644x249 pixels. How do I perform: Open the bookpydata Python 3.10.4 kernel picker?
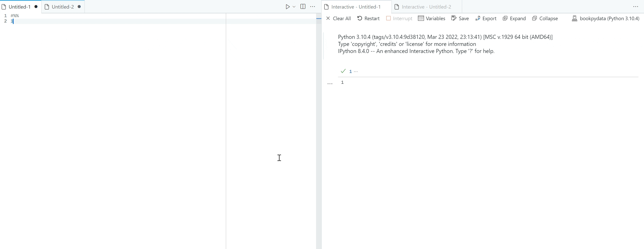(605, 18)
